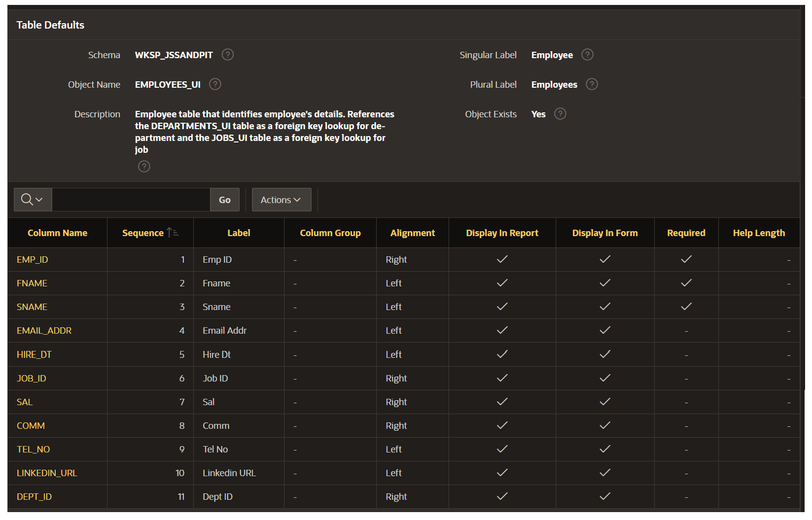Toggle Required checkmark for SNAME row

[x=686, y=307]
